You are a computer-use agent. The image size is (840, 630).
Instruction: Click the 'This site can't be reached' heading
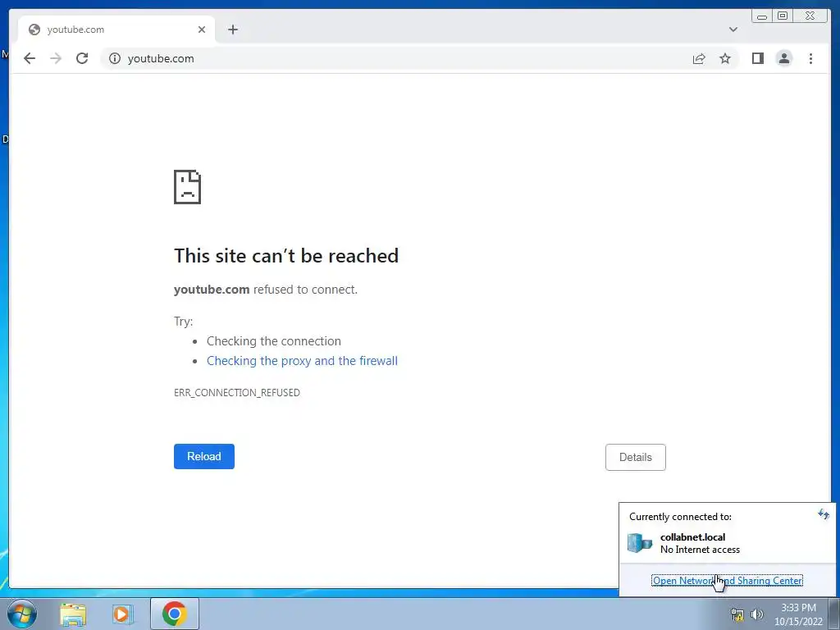(x=286, y=256)
